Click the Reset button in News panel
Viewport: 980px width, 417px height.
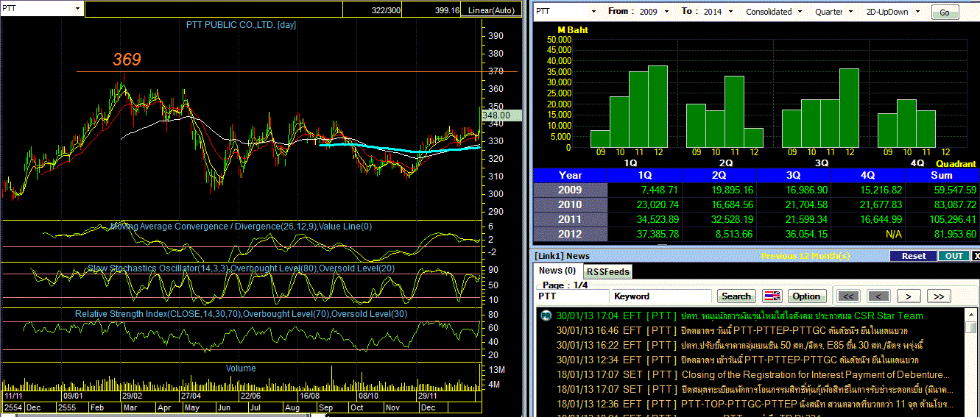tap(913, 256)
